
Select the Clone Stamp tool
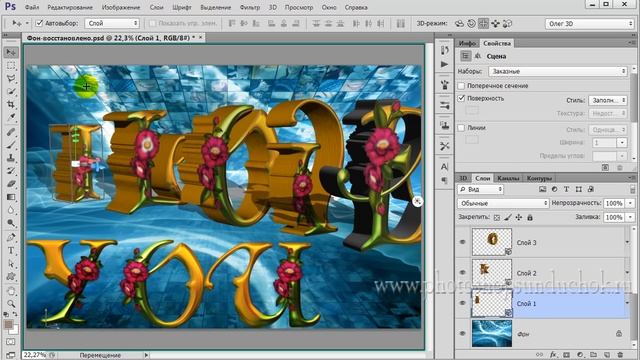point(11,158)
